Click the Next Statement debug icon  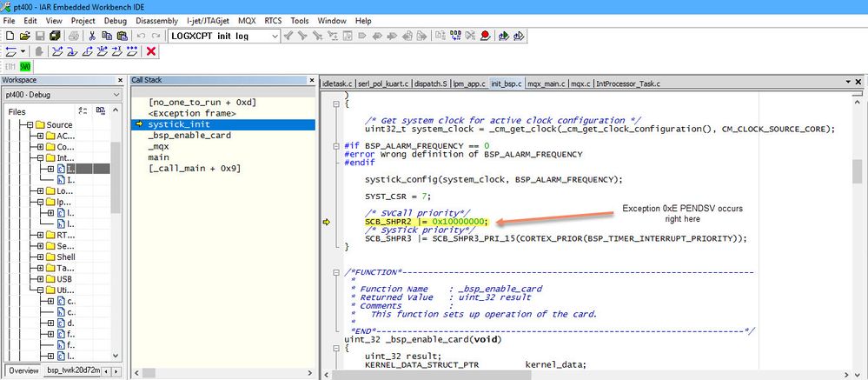click(x=103, y=51)
